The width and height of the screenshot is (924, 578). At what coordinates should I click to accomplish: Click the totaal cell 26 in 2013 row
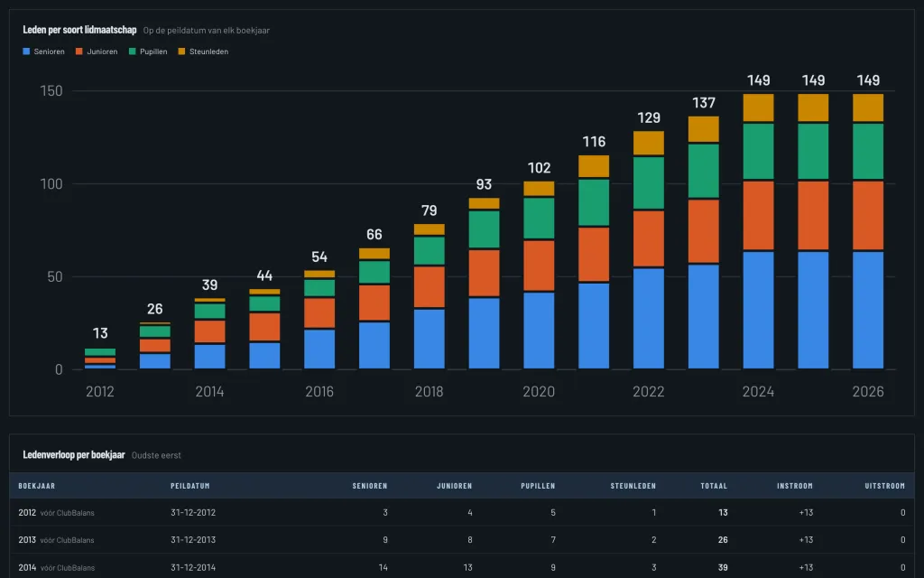click(723, 540)
